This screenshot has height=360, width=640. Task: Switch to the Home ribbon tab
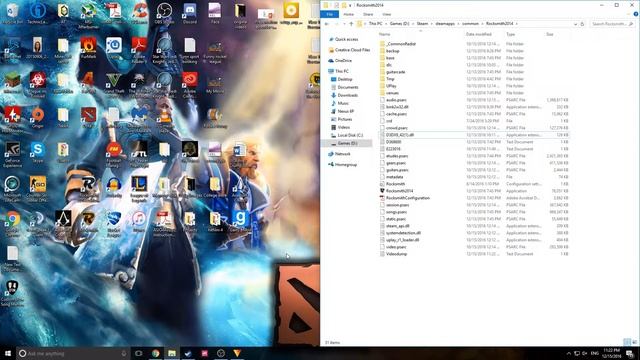click(x=349, y=14)
